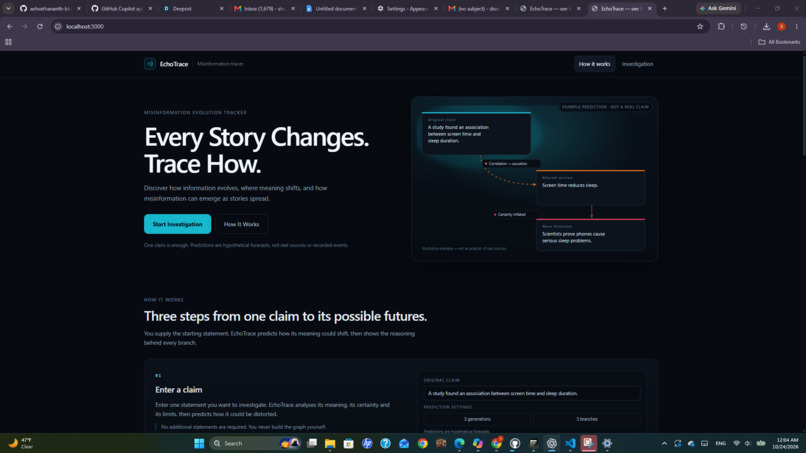
Task: Open browser downloads icon
Action: click(x=766, y=26)
